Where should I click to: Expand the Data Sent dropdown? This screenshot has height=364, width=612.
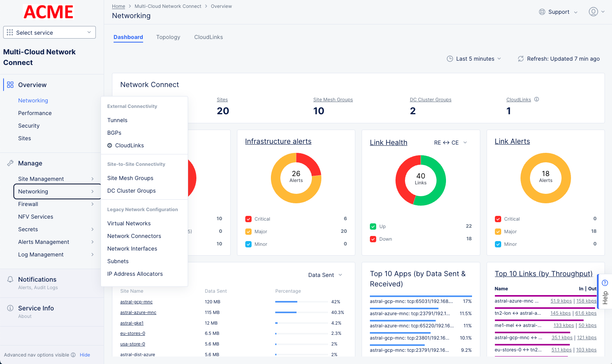click(x=325, y=275)
